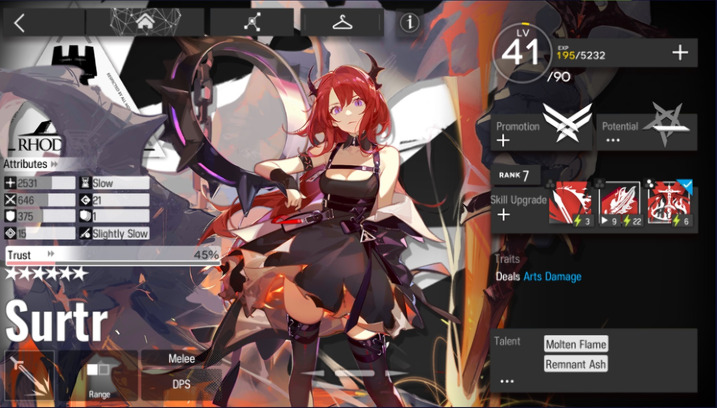Click the arts resistance value 15
717x408 pixels.
[x=40, y=233]
